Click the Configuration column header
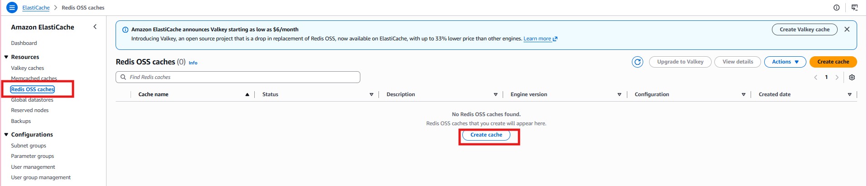 (652, 94)
